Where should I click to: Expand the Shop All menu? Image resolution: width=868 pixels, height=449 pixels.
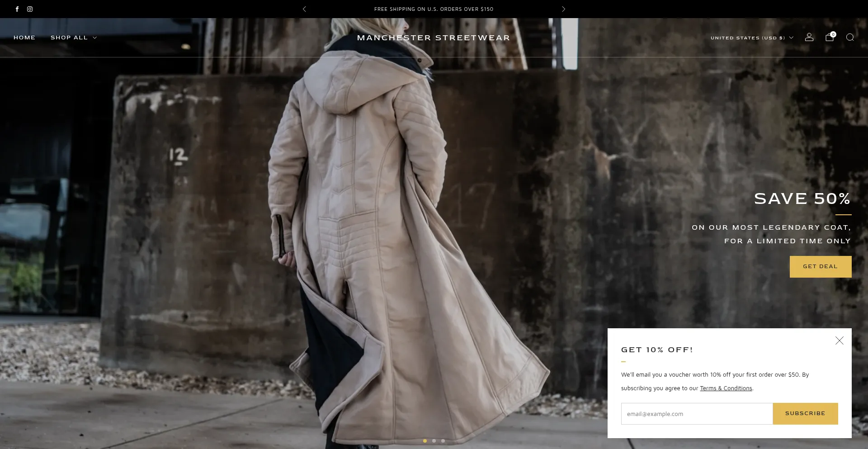(73, 38)
